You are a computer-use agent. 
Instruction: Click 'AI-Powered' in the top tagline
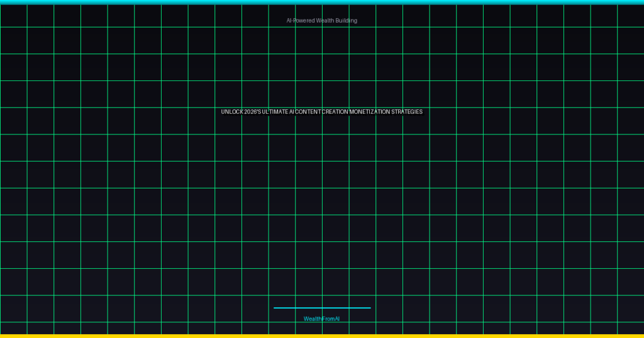click(300, 21)
